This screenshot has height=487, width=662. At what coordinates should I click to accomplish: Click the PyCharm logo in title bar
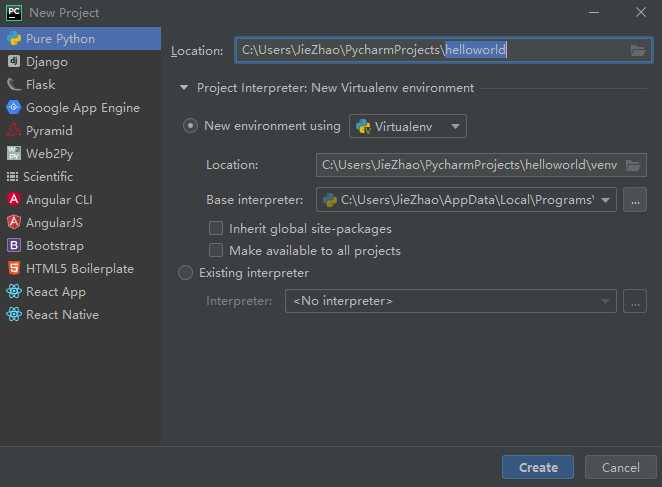point(14,13)
